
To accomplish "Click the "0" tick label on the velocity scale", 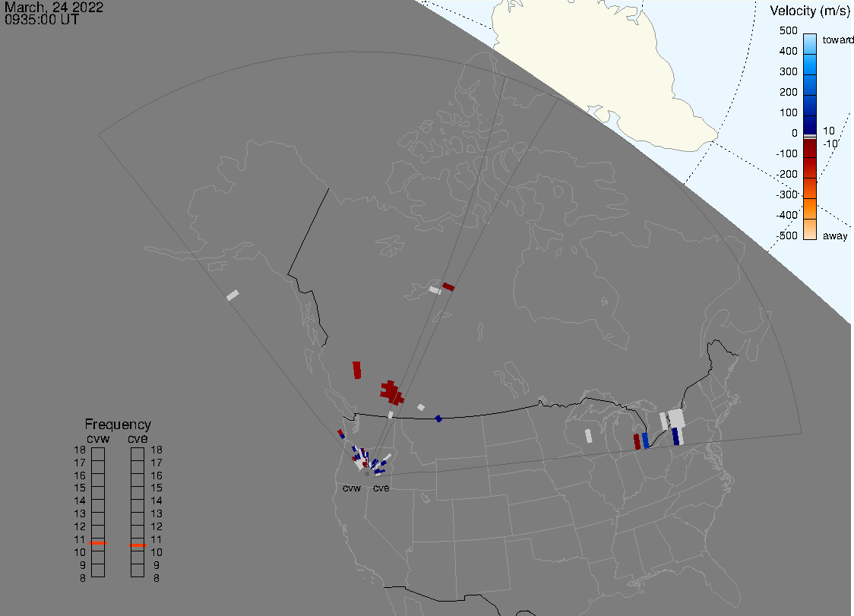I will coord(795,133).
